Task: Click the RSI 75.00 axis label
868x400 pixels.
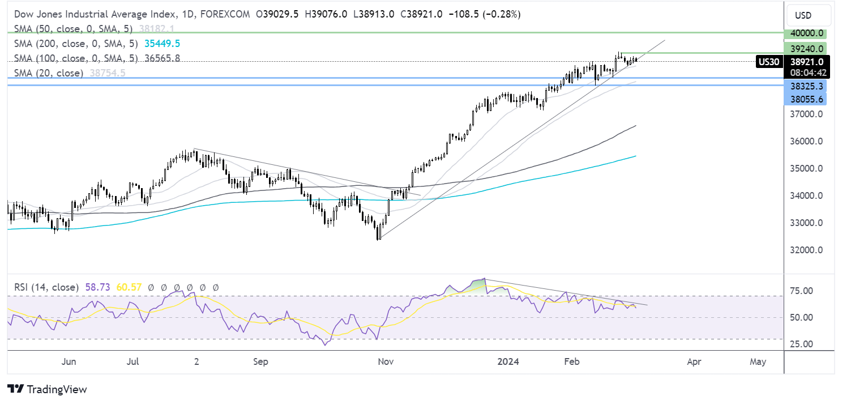Action: (801, 291)
